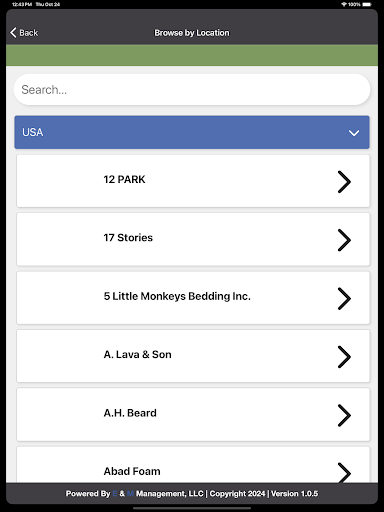Select the 12 PARK list entry

pos(193,181)
